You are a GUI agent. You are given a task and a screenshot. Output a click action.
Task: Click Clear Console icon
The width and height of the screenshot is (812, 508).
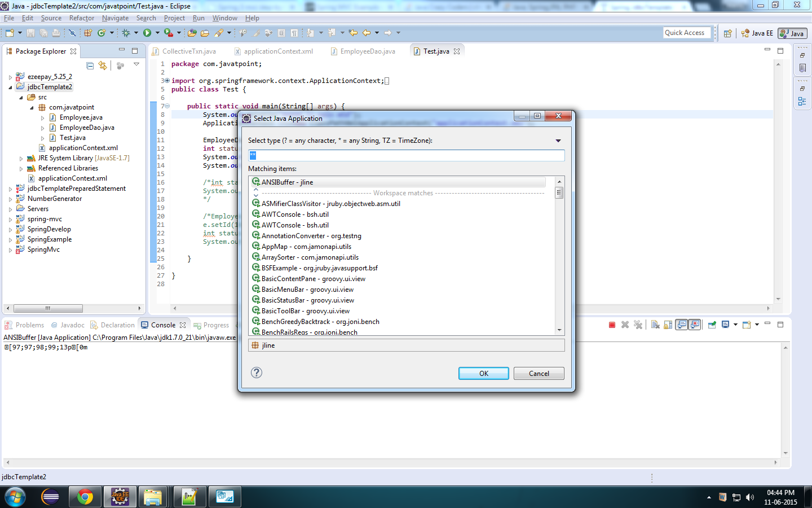click(x=655, y=325)
